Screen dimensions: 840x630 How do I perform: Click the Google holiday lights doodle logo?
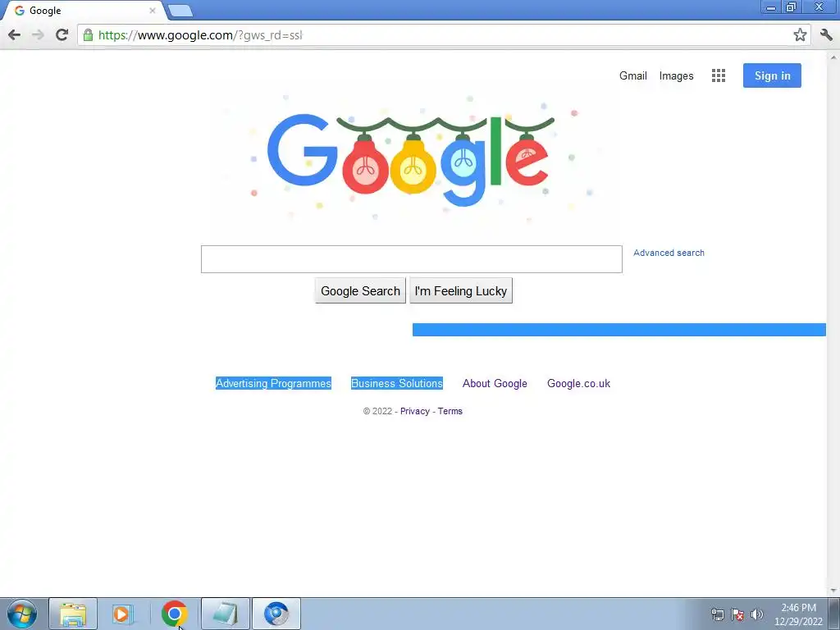pyautogui.click(x=412, y=159)
